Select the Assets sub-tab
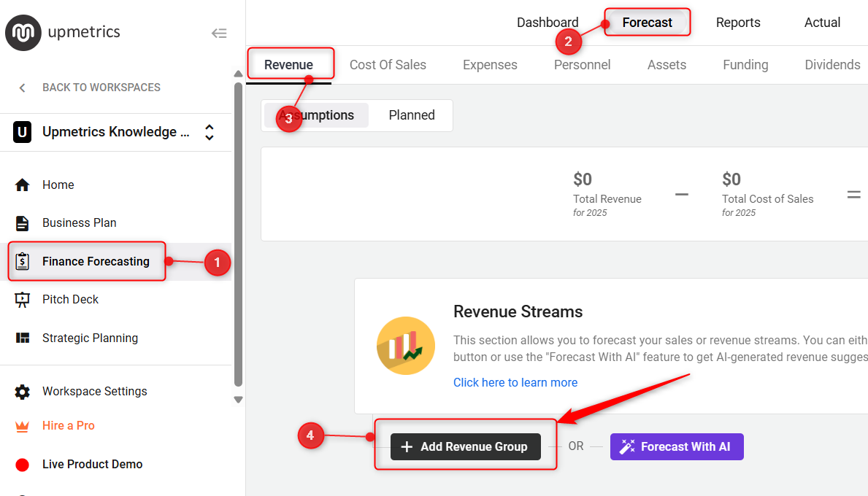The image size is (868, 496). 667,65
